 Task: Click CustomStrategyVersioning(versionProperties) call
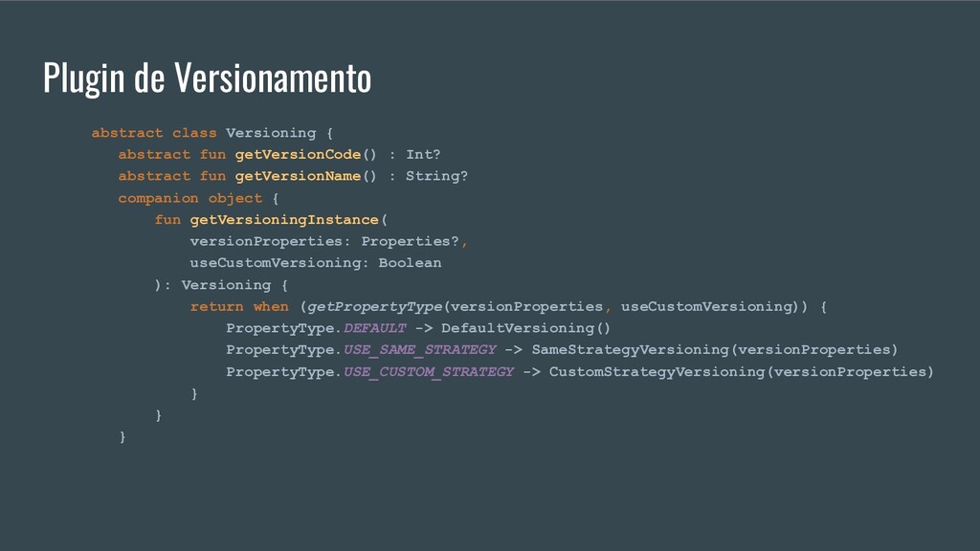tap(742, 372)
